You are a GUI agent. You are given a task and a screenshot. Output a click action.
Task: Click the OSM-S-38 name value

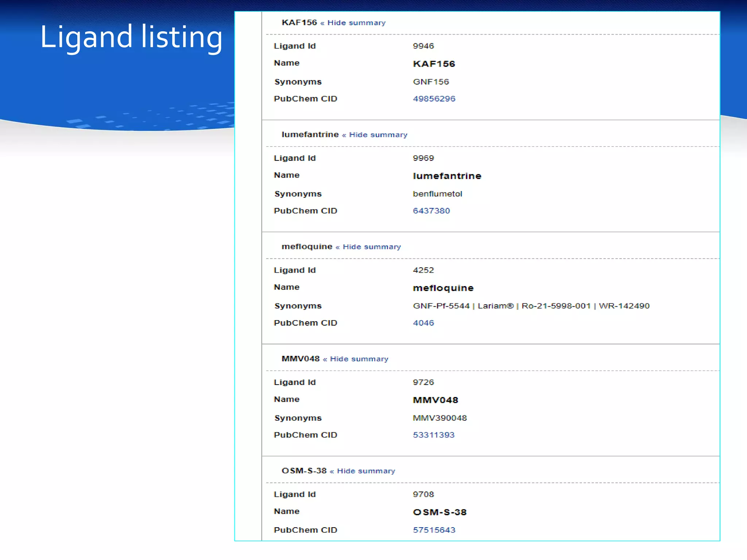coord(440,512)
